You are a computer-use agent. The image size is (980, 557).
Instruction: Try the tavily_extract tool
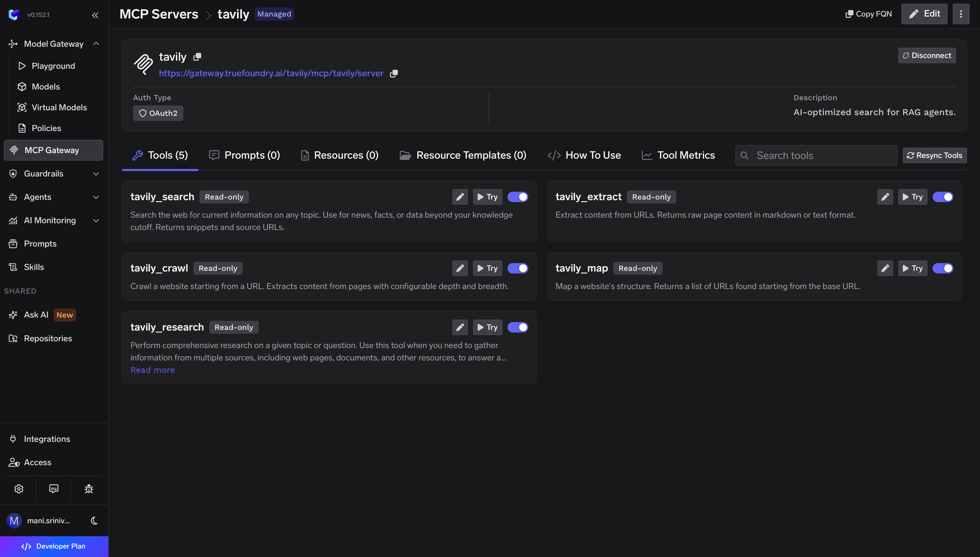[x=913, y=197]
